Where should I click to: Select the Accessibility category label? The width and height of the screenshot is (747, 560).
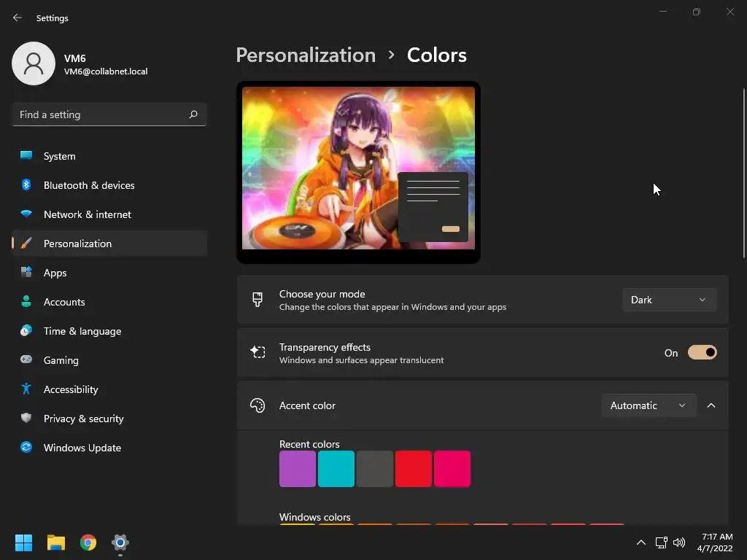point(71,389)
